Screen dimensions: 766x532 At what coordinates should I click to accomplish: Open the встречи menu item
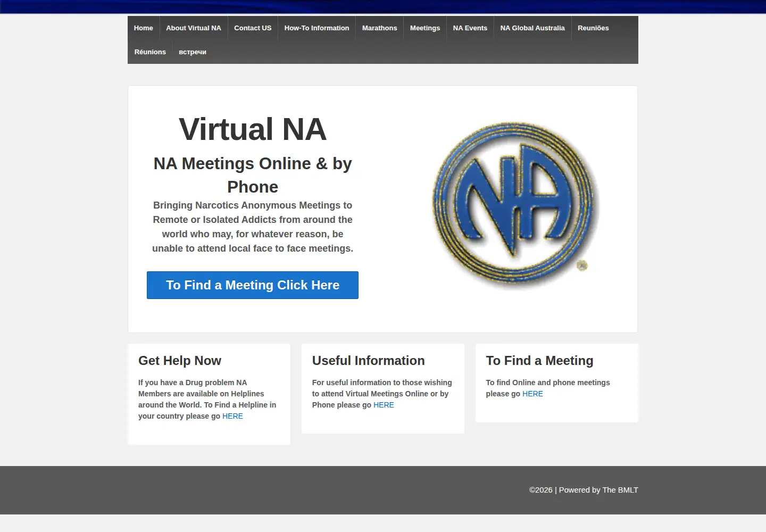point(193,52)
